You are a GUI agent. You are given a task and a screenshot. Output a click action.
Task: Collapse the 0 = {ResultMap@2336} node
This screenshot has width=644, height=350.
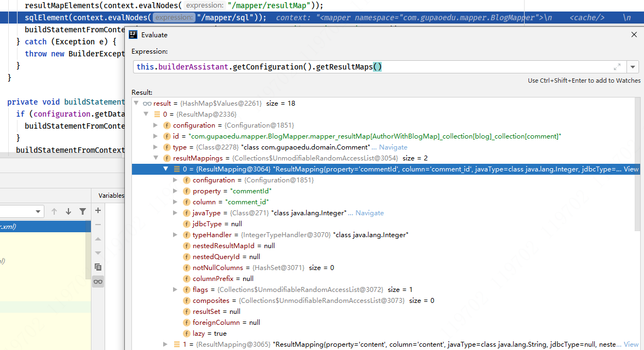(146, 114)
